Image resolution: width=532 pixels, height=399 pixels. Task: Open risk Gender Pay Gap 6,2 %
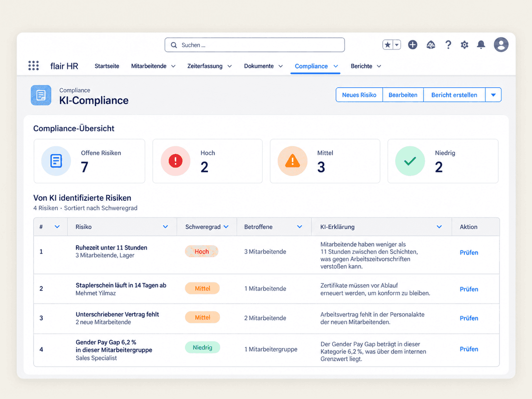114,346
